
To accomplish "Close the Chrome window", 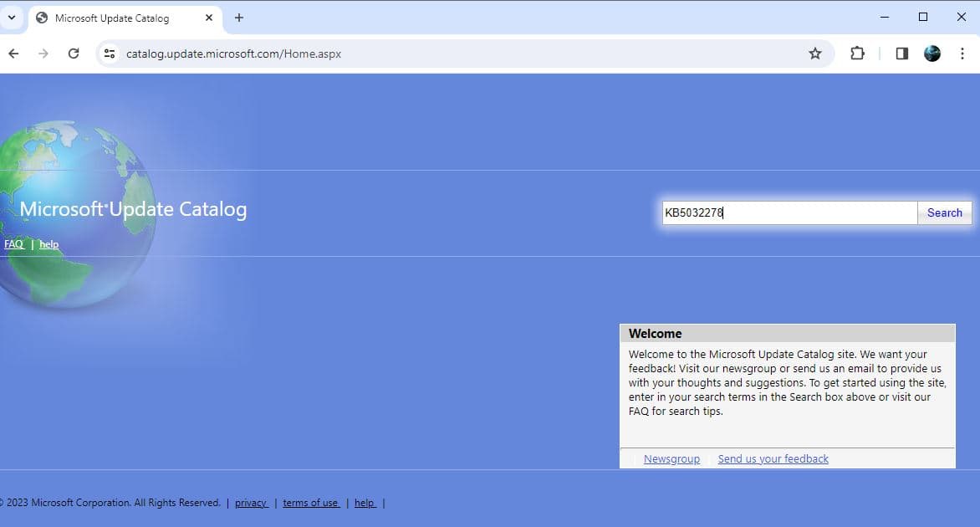I will click(962, 18).
